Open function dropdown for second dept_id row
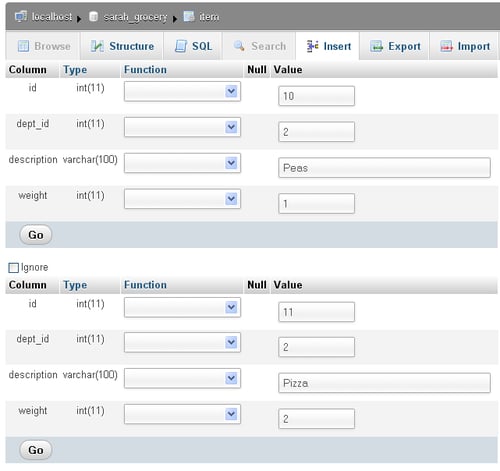Image resolution: width=500 pixels, height=471 pixels. [182, 342]
